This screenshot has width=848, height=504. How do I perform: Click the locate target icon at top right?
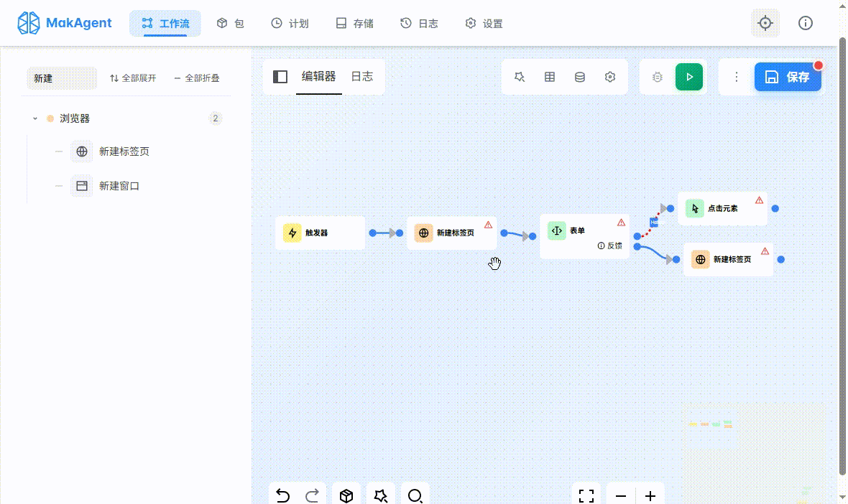[x=765, y=22]
